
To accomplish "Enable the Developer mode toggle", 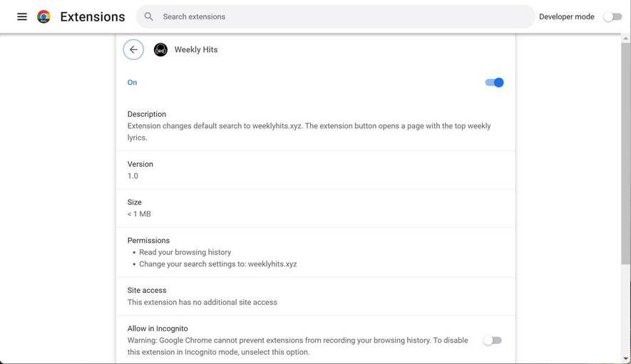I will coord(612,17).
